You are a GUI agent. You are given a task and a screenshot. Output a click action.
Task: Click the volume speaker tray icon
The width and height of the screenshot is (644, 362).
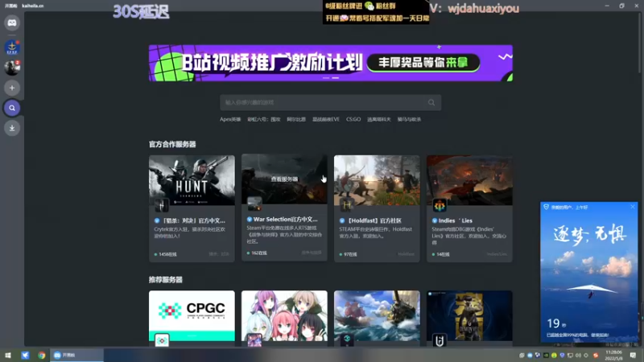[578, 356]
